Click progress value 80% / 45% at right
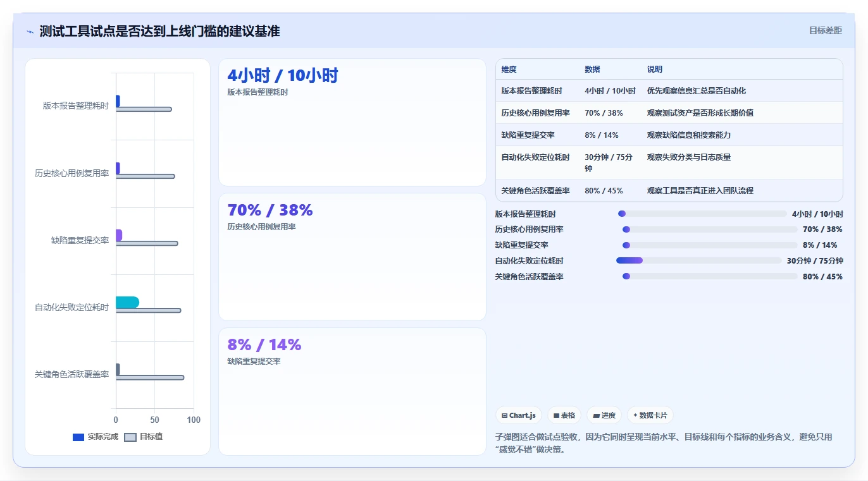Screen dimensions: 868x481 (x=822, y=277)
